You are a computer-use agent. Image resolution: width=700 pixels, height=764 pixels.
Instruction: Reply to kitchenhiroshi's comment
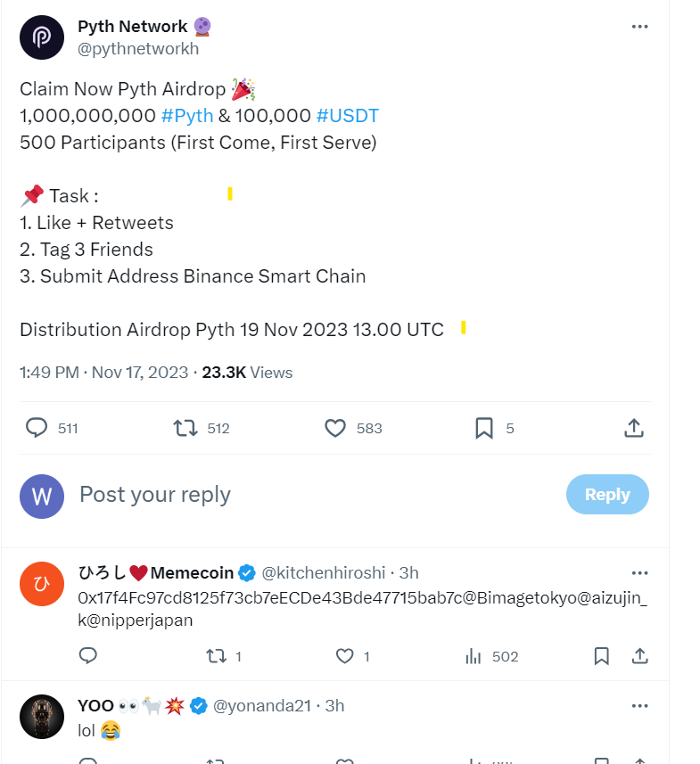(88, 657)
